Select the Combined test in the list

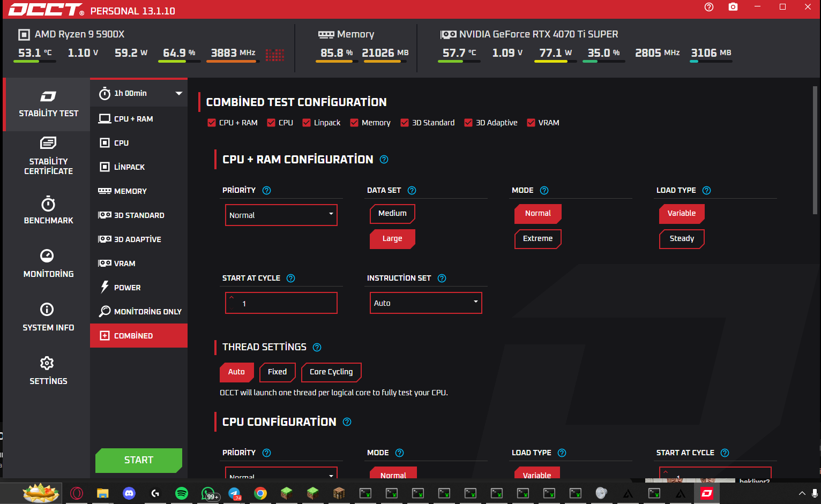click(139, 336)
